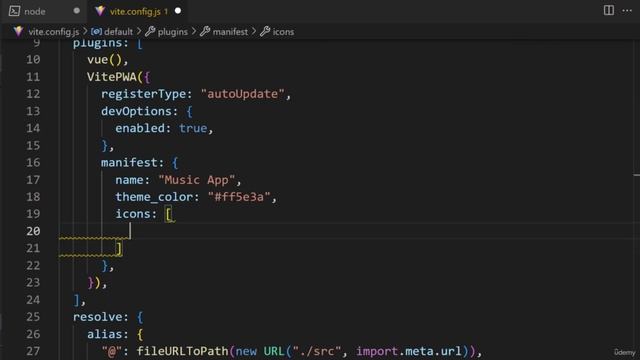Click line number 25 in the gutter
This screenshot has width=640, height=360.
(x=33, y=317)
